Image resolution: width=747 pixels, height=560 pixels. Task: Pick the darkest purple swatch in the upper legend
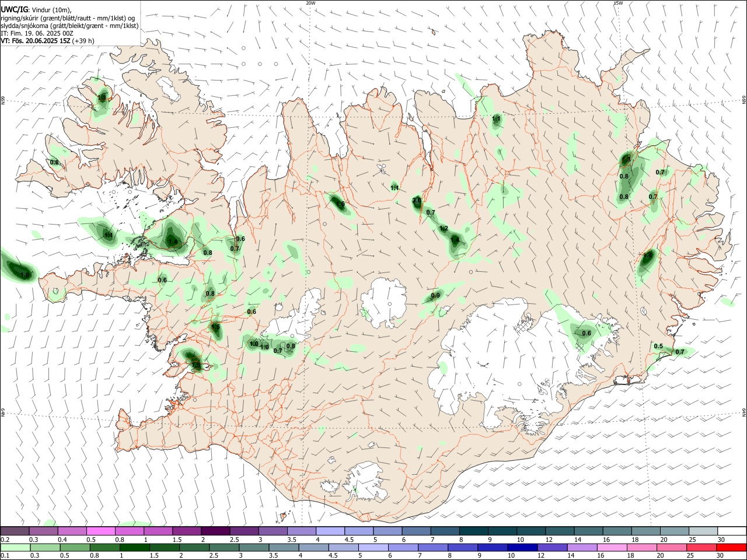(x=216, y=531)
